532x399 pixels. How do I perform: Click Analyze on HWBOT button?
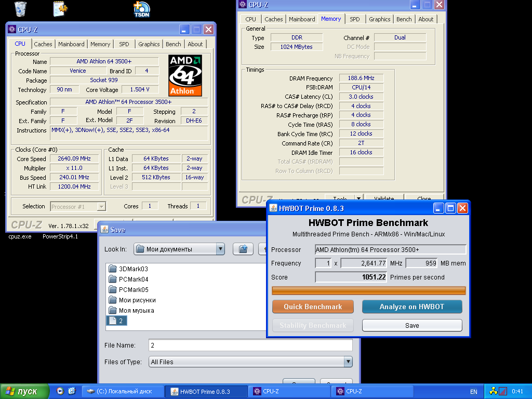point(412,307)
